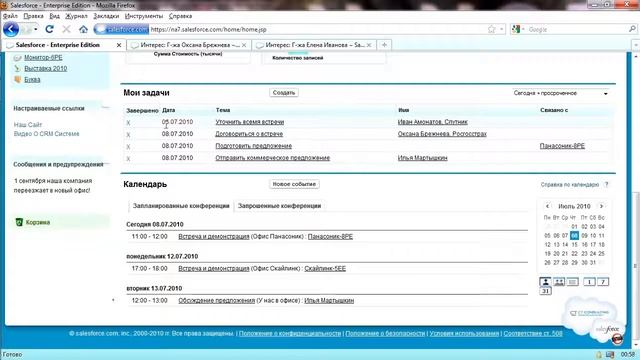Click the Создать button in Мои задачи
Image resolution: width=640 pixels, height=360 pixels.
pyautogui.click(x=284, y=93)
